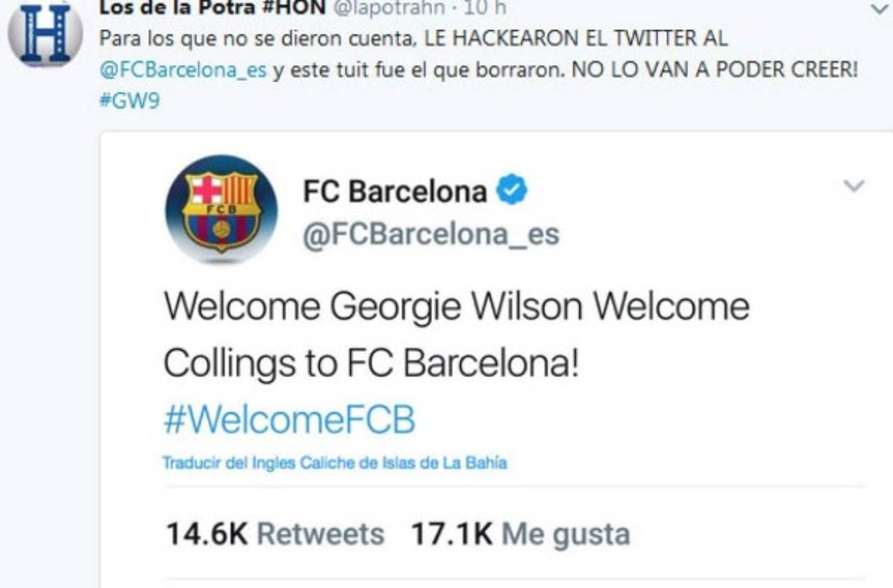Expand the options caret in the screen's top-right corner
The width and height of the screenshot is (893, 588).
[x=881, y=9]
